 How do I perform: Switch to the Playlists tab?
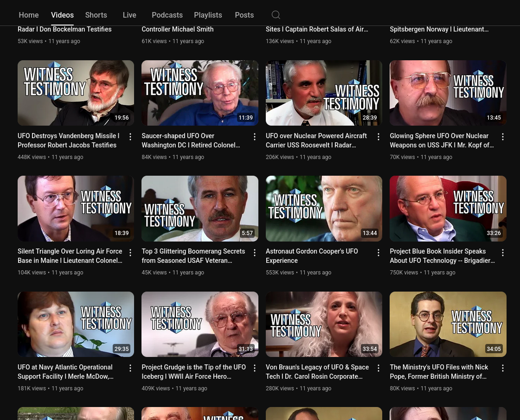208,15
